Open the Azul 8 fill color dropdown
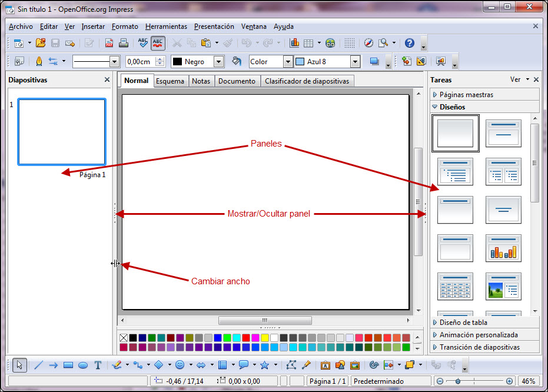This screenshot has width=548, height=392. [355, 62]
